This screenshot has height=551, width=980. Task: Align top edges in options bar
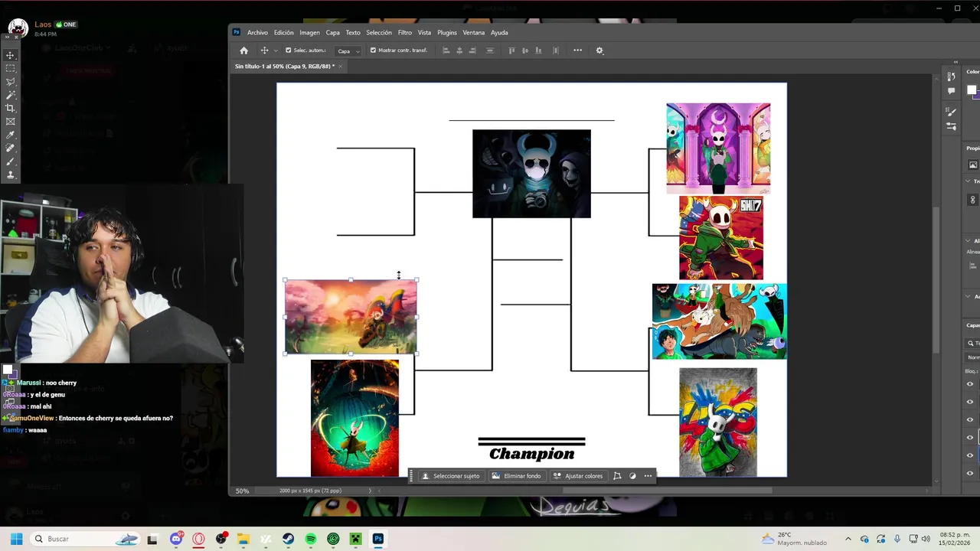[512, 51]
